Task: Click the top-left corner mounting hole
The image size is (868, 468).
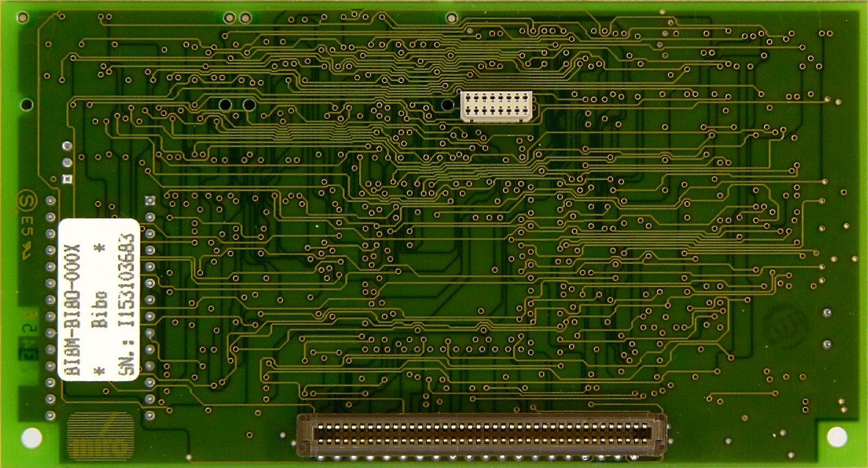Action: tap(23, 18)
